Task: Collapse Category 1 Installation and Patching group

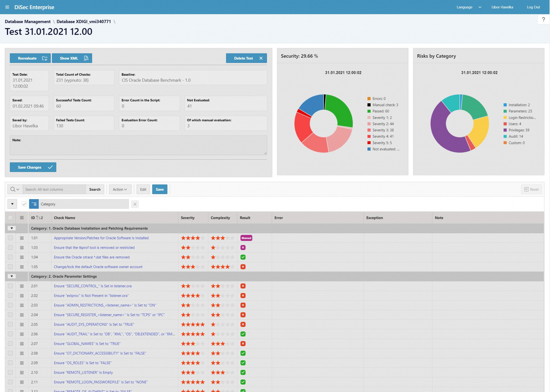Action: (12, 228)
